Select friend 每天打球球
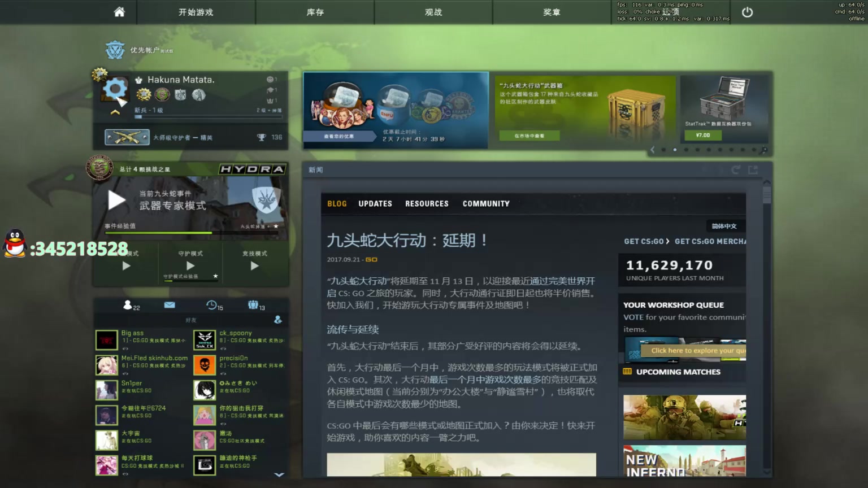The height and width of the screenshot is (488, 868). (x=142, y=465)
